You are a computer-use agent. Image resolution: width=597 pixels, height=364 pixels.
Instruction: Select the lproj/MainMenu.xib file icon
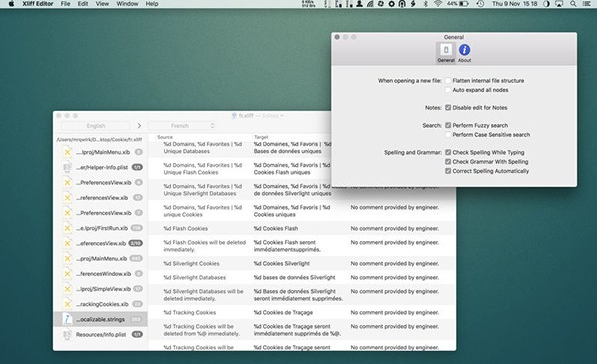tap(67, 152)
